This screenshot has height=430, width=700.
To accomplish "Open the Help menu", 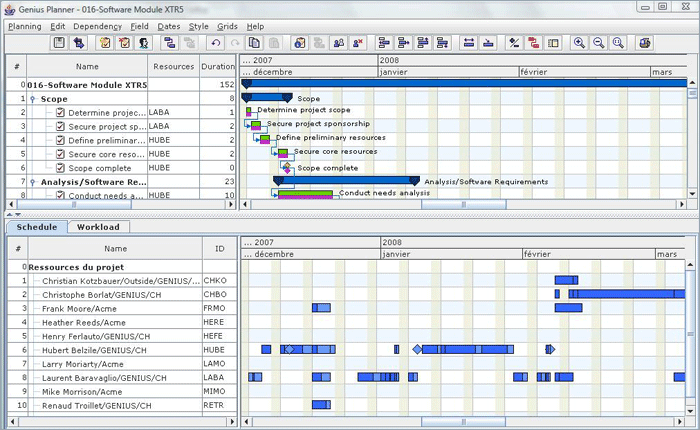I will [255, 26].
